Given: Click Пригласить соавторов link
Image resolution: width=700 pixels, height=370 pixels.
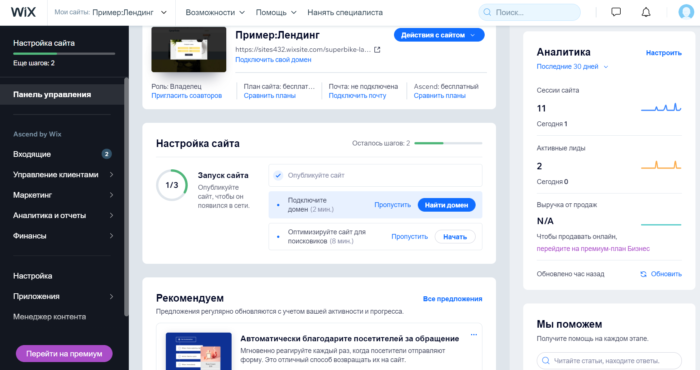Looking at the screenshot, I should pos(187,96).
